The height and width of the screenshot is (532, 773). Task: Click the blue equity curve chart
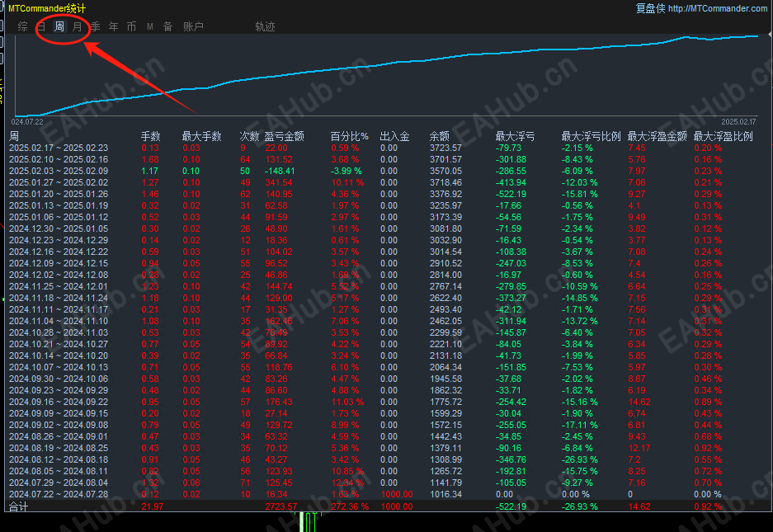point(387,75)
